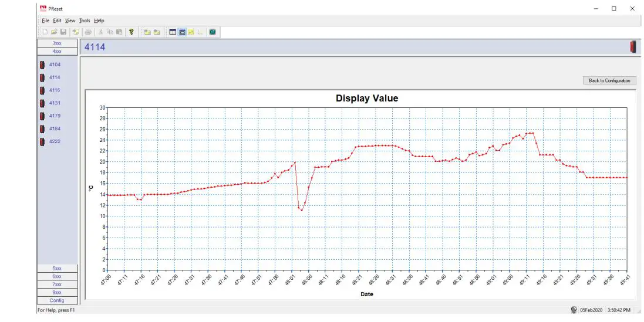Open the File menu

click(x=45, y=21)
